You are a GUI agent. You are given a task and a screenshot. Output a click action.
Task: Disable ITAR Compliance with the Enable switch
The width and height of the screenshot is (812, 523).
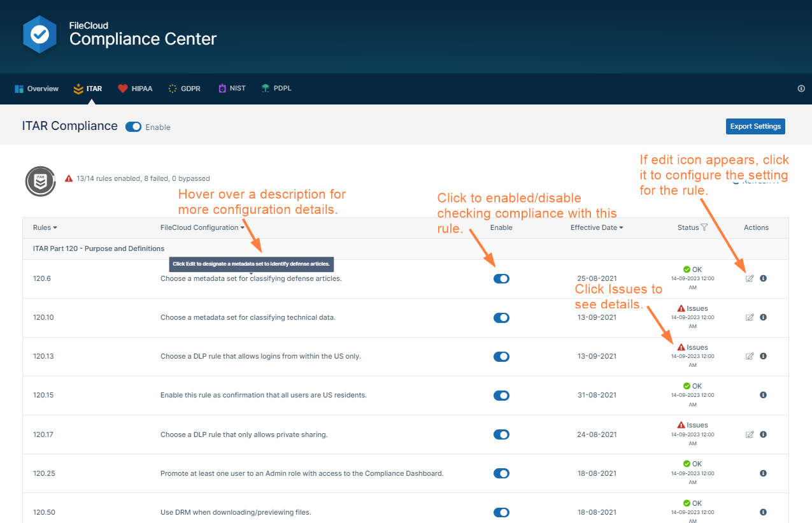coord(133,126)
